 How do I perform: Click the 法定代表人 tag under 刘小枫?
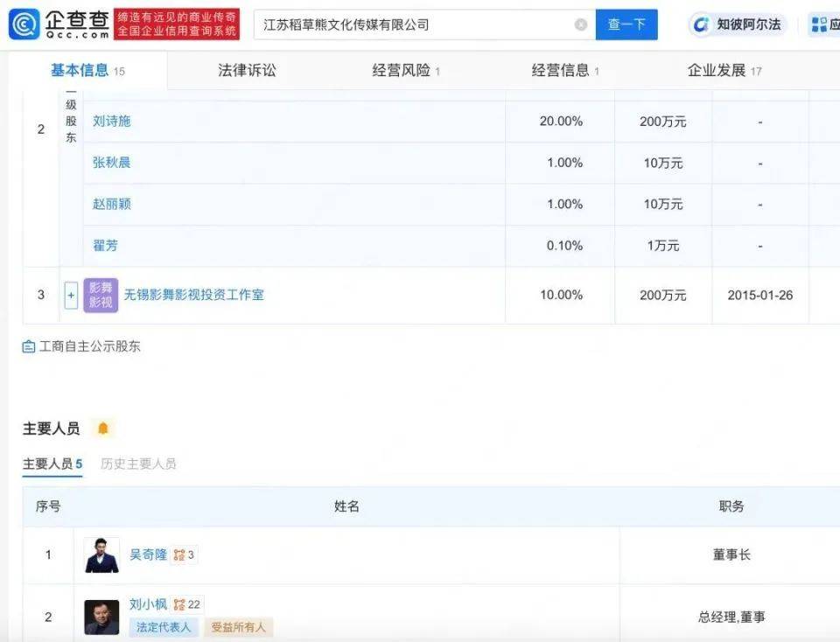click(162, 627)
